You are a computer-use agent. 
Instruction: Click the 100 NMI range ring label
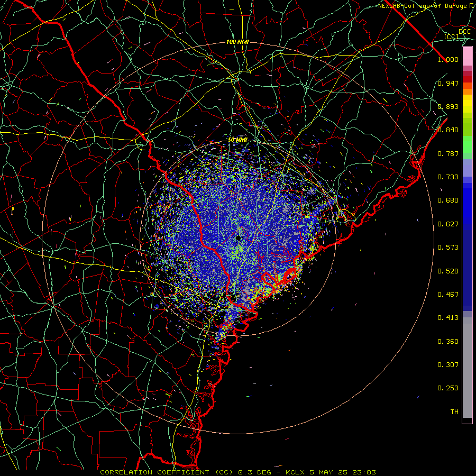point(237,42)
